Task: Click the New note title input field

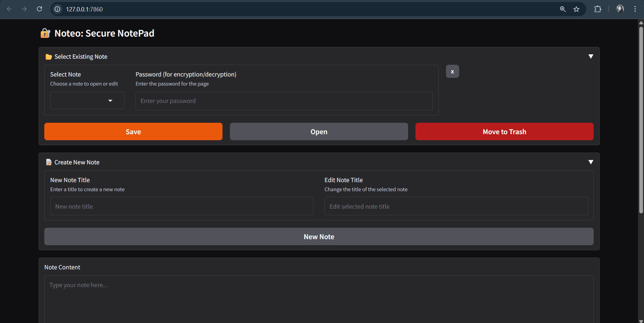Action: pyautogui.click(x=182, y=206)
